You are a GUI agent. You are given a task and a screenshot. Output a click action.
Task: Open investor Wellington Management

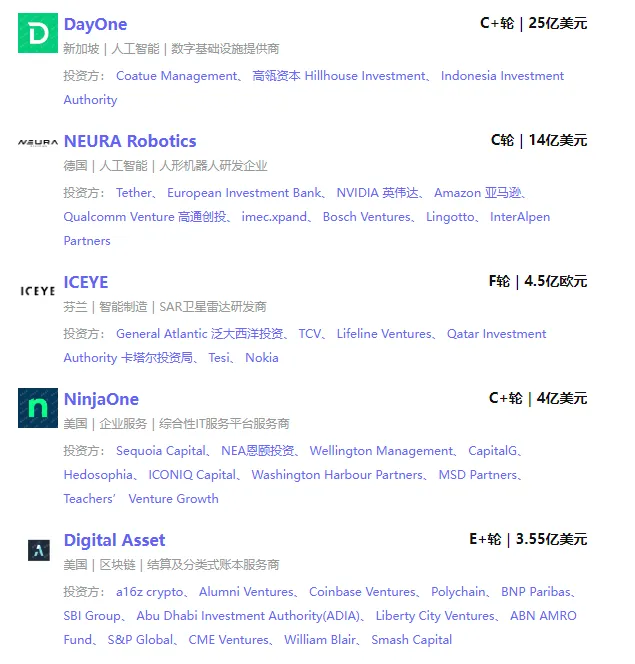pos(381,451)
